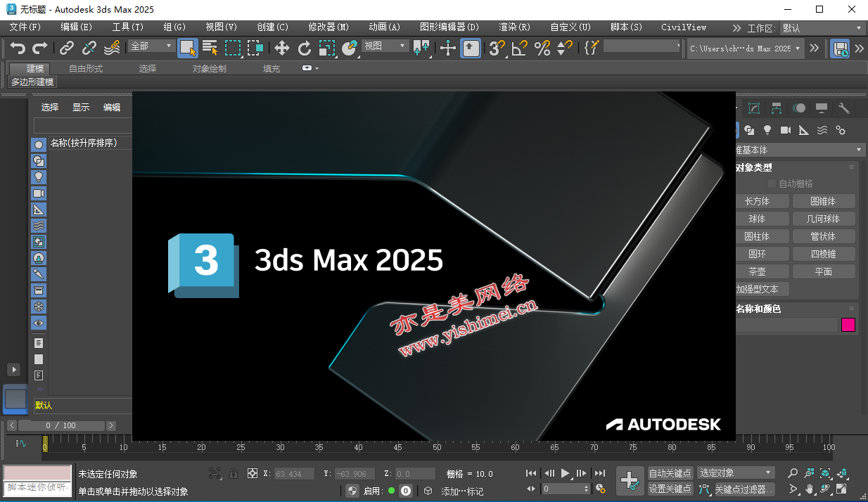The image size is (868, 502).
Task: Choose the Select Object tool
Action: [x=188, y=48]
